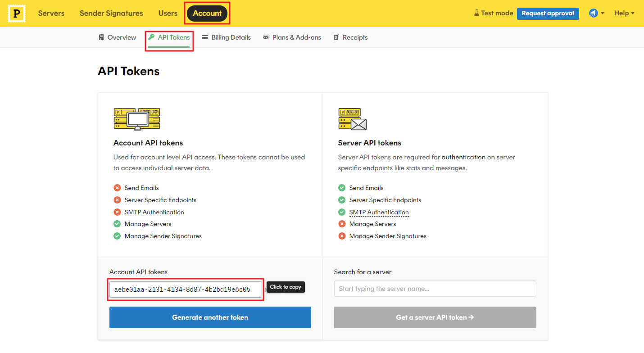Image resolution: width=644 pixels, height=353 pixels.
Task: Click check icon beside account Manage Sender Signatures
Action: point(117,236)
